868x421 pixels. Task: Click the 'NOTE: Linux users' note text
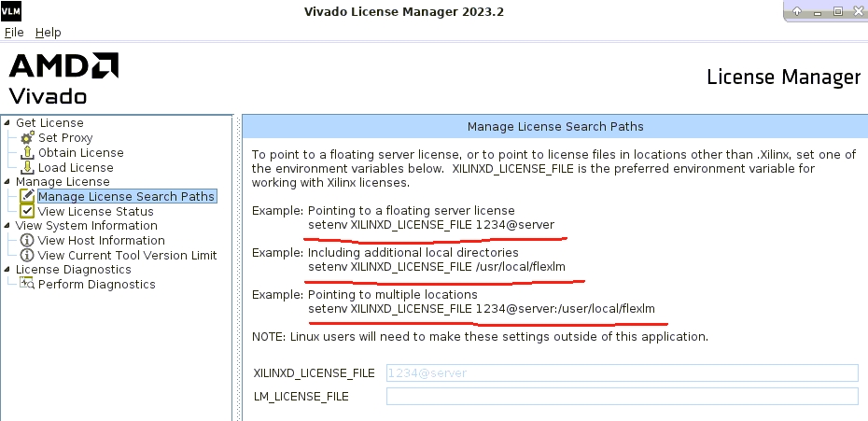coord(480,337)
